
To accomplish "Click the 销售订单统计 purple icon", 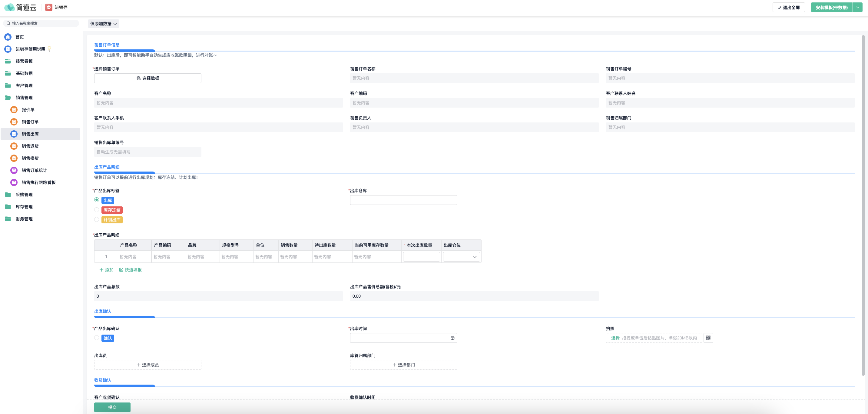I will [x=14, y=170].
